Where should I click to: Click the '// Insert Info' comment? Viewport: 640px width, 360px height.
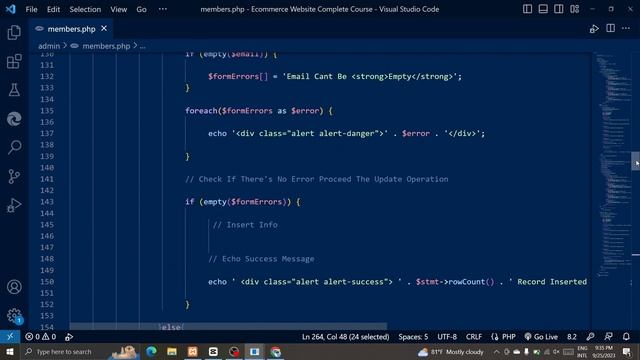(x=245, y=224)
